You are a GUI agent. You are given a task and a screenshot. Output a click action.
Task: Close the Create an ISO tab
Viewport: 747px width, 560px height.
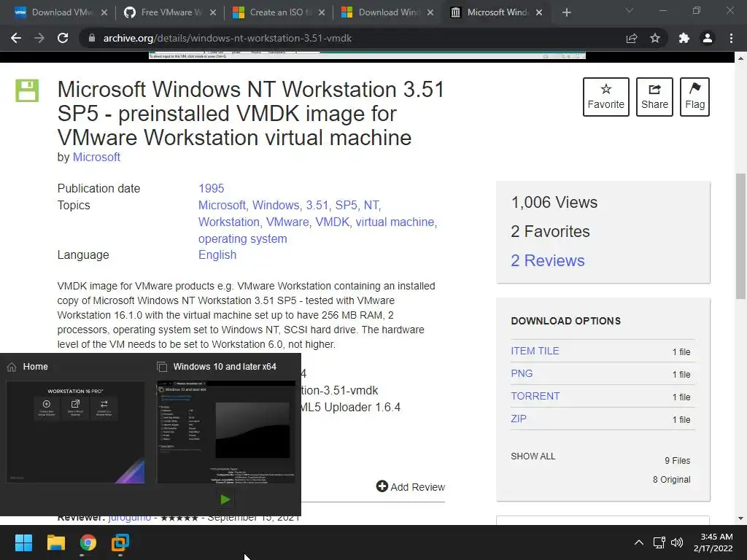(322, 12)
